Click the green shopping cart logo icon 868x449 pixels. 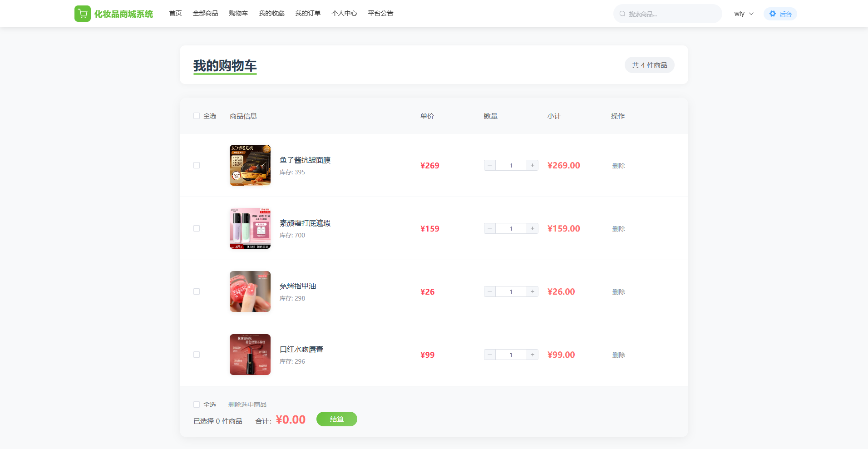coord(82,14)
